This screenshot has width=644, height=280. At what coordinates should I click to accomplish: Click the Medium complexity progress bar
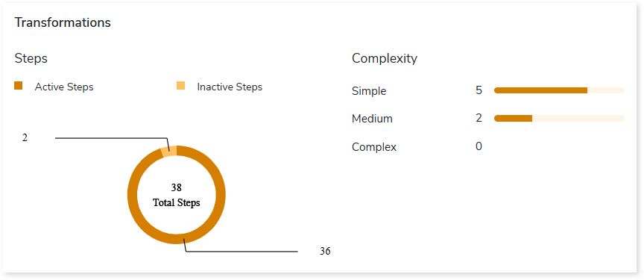(x=559, y=119)
